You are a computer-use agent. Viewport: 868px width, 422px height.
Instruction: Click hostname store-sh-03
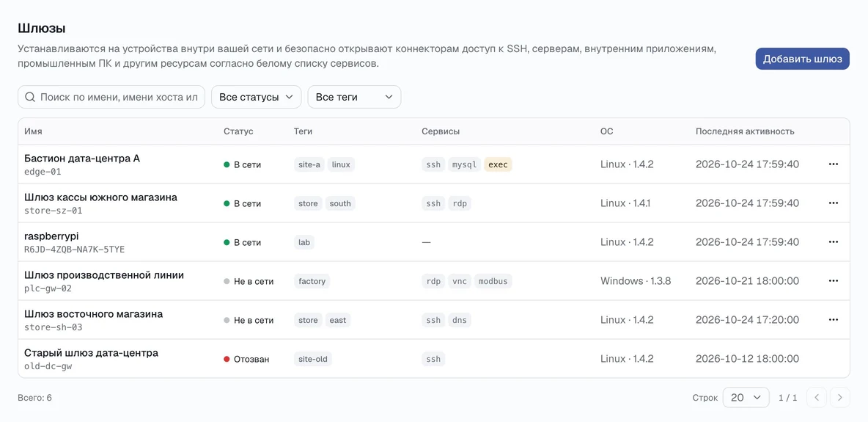click(x=53, y=327)
